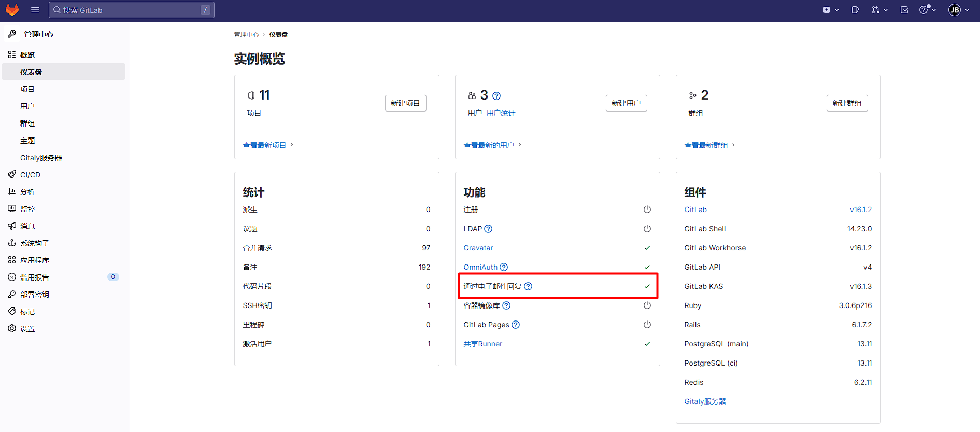
Task: Click the GitLab Pages power status icon
Action: 647,325
